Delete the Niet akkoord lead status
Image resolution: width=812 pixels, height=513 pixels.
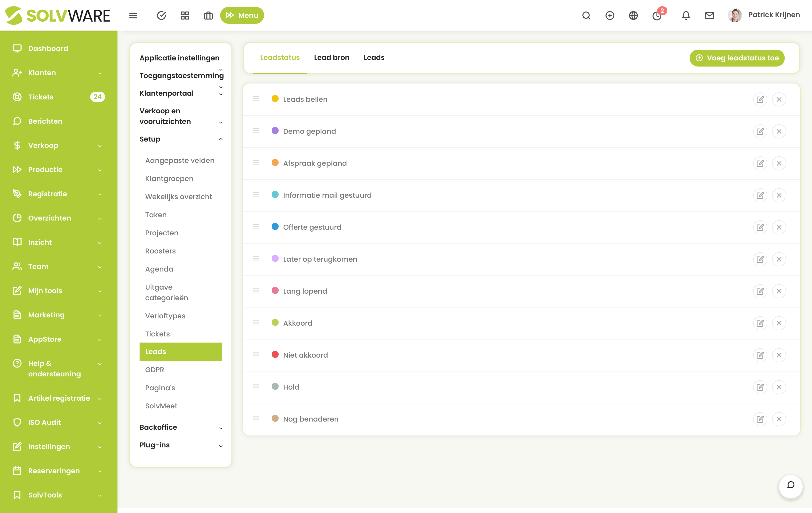click(779, 355)
